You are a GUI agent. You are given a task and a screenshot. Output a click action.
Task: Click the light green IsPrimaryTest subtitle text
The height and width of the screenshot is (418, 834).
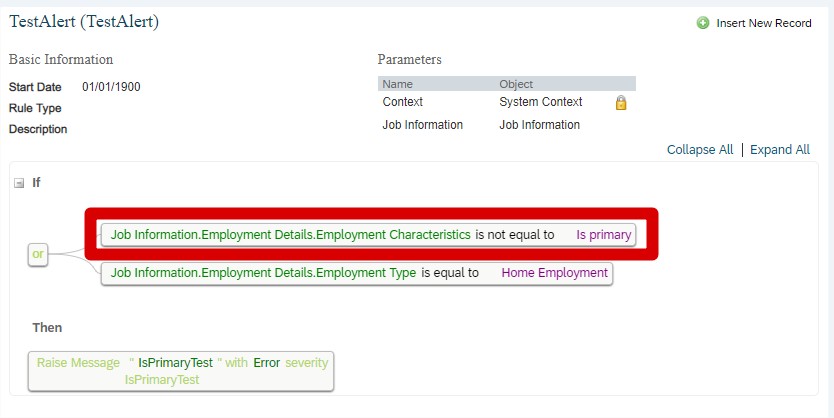pyautogui.click(x=162, y=380)
